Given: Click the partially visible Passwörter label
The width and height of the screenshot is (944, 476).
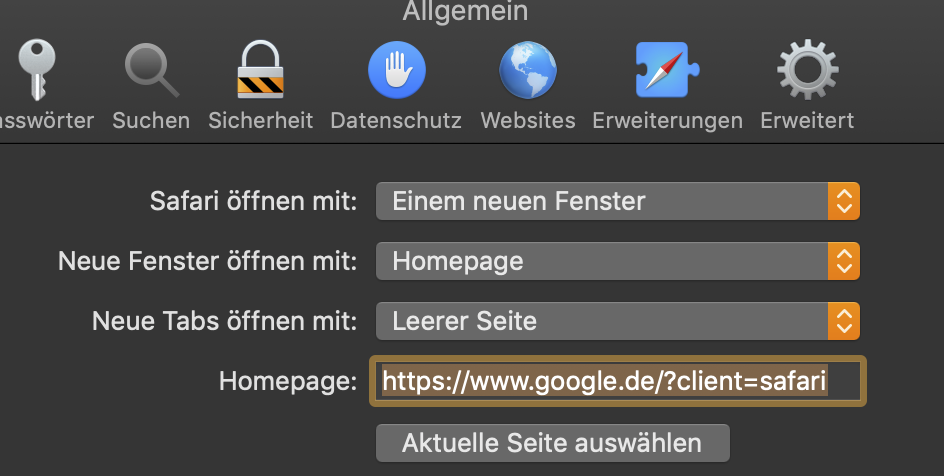Looking at the screenshot, I should [46, 121].
